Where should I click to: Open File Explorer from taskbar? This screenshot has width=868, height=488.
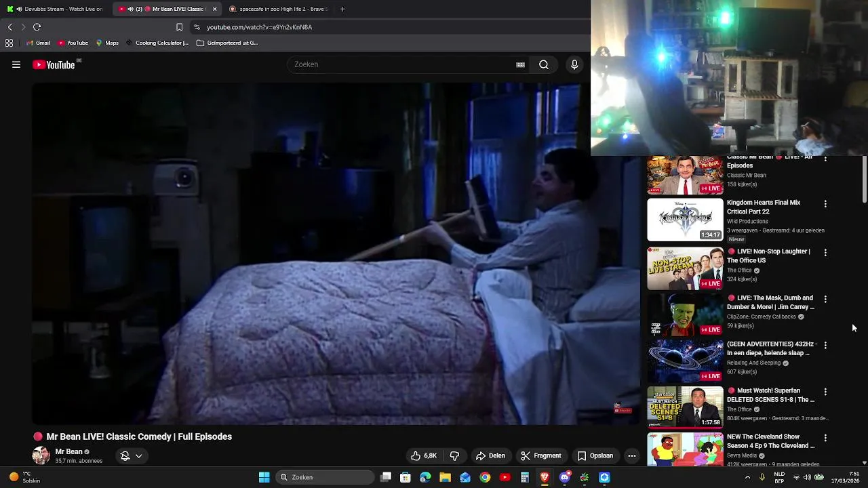click(445, 477)
